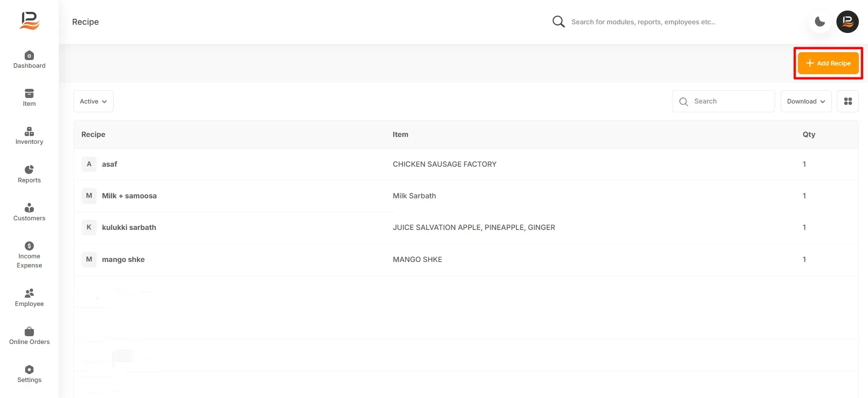Switch to grid view layout
This screenshot has height=398, width=868.
pos(848,101)
